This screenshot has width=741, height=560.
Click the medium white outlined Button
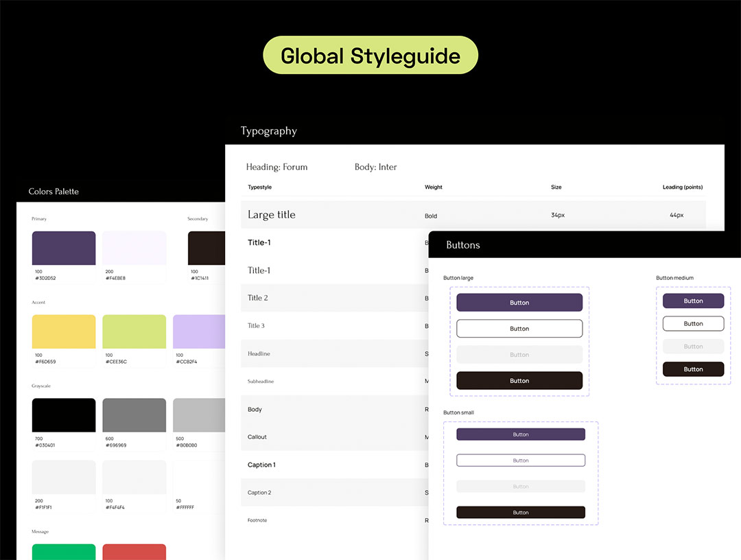point(693,324)
